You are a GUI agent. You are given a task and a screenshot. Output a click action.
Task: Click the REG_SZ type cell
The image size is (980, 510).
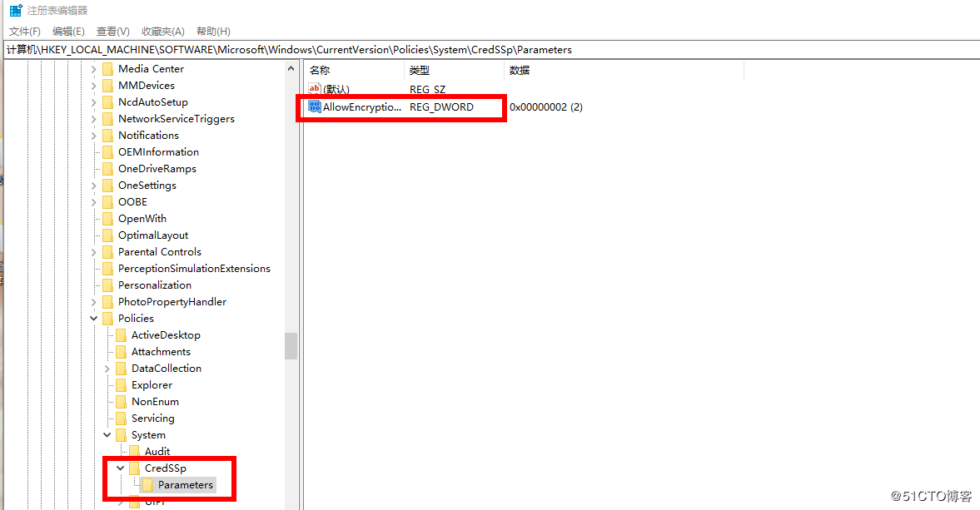427,90
